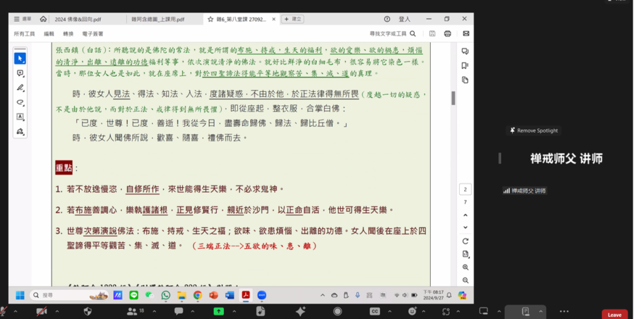
Task: Click the zoom in magnifier icon
Action: pos(465,267)
